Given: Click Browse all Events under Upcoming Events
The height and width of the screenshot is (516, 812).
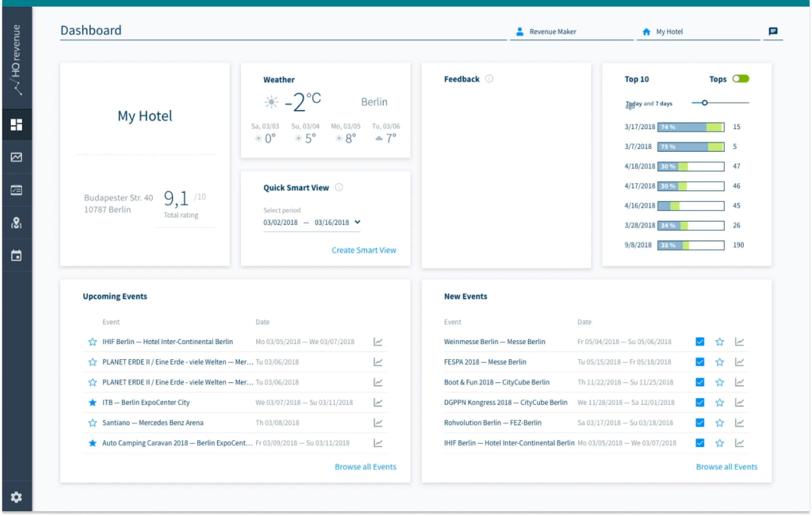Looking at the screenshot, I should [x=365, y=467].
